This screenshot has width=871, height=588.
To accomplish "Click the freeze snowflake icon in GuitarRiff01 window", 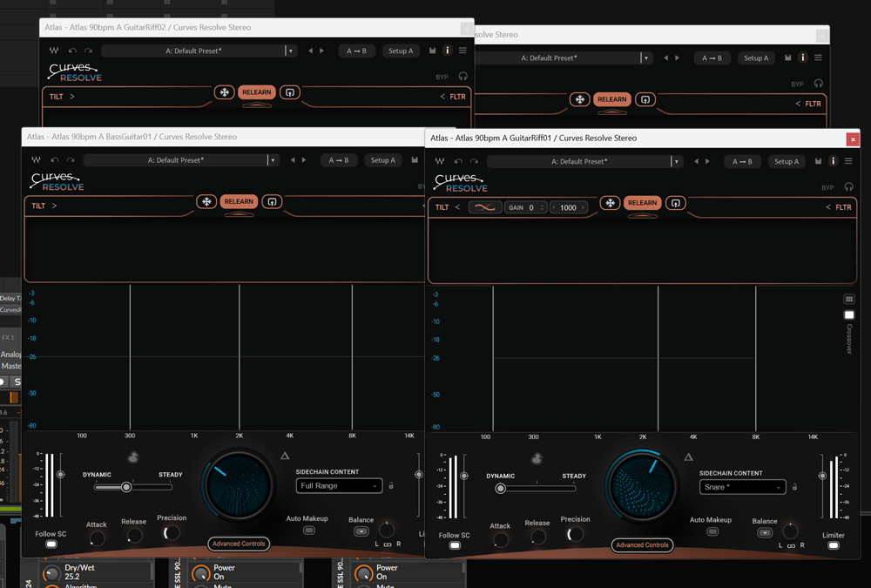I will (x=611, y=203).
